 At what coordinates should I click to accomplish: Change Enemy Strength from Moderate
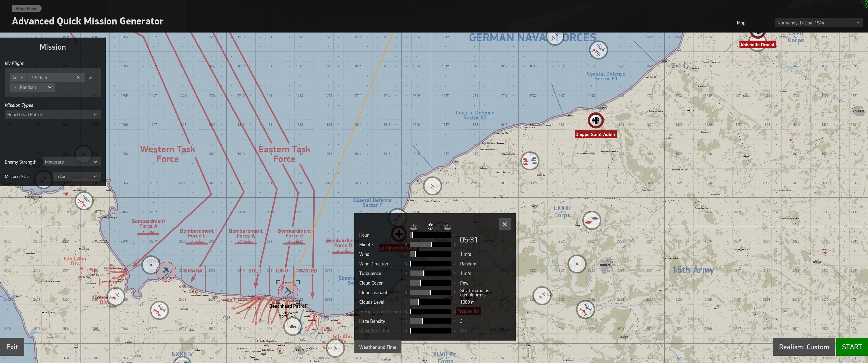click(71, 162)
